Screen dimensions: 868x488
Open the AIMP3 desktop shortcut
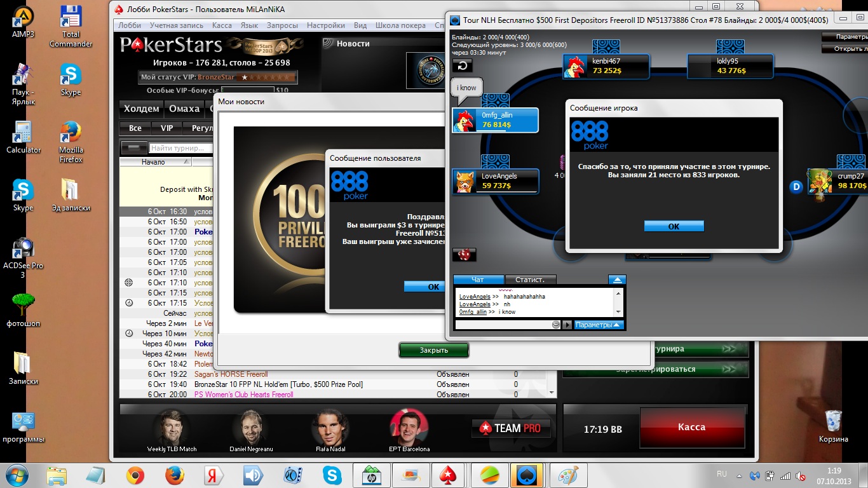(24, 21)
